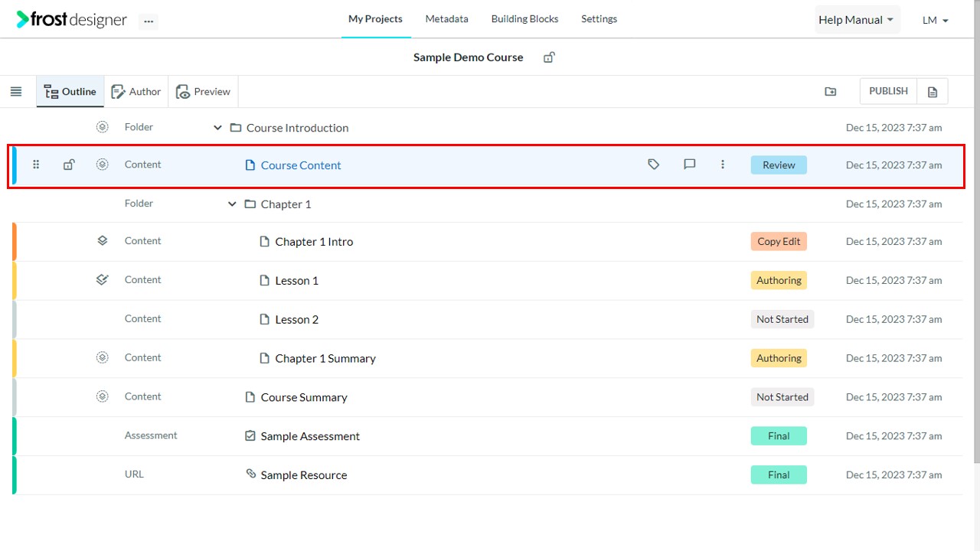The image size is (980, 551).
Task: Click the Sample Demo Course title
Action: 469,57
